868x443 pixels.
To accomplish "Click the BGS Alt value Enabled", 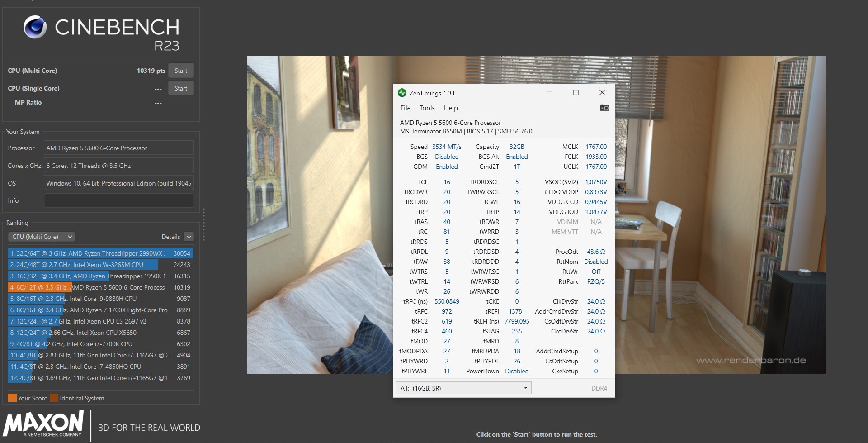I will point(517,157).
